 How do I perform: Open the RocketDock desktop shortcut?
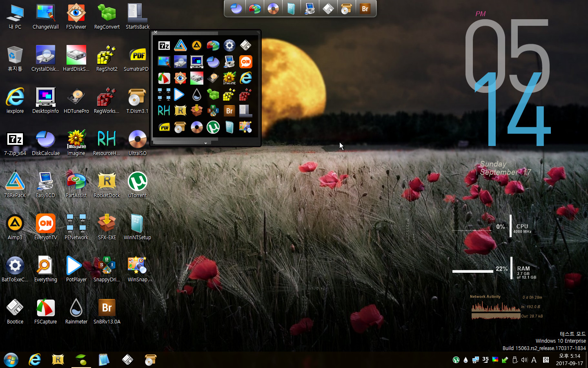pyautogui.click(x=107, y=185)
